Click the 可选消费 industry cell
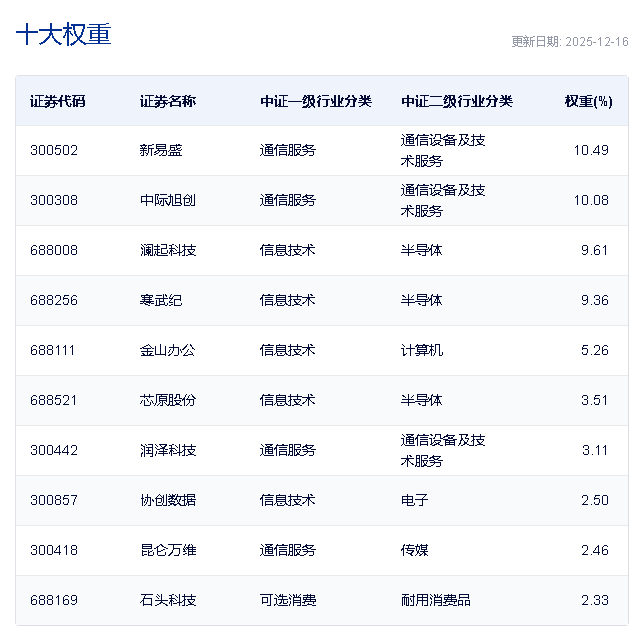640x632 pixels. [x=288, y=600]
